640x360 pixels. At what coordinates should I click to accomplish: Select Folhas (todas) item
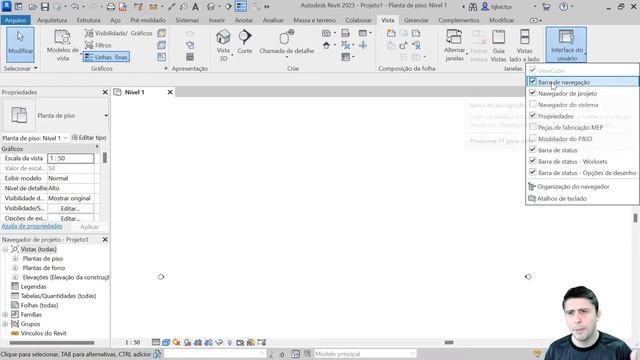[39, 305]
